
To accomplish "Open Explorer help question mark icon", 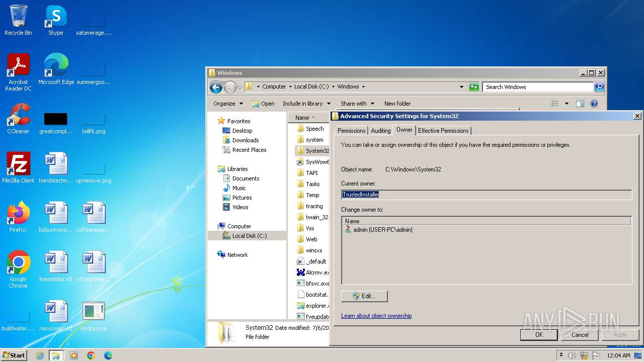I will (x=594, y=104).
